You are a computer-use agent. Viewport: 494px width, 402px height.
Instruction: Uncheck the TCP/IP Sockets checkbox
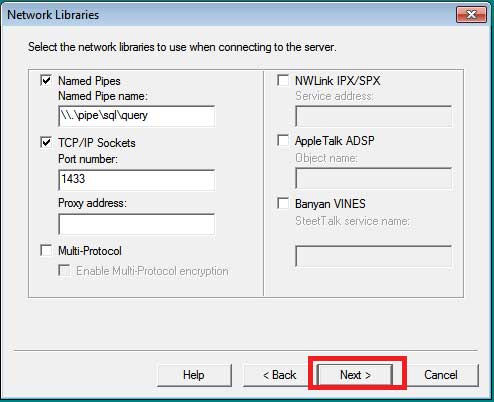(46, 142)
